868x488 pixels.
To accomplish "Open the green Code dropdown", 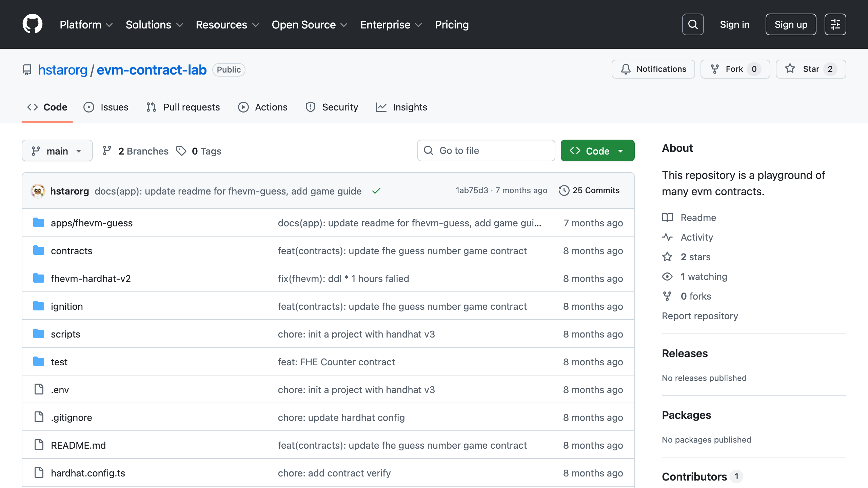I will (x=597, y=151).
